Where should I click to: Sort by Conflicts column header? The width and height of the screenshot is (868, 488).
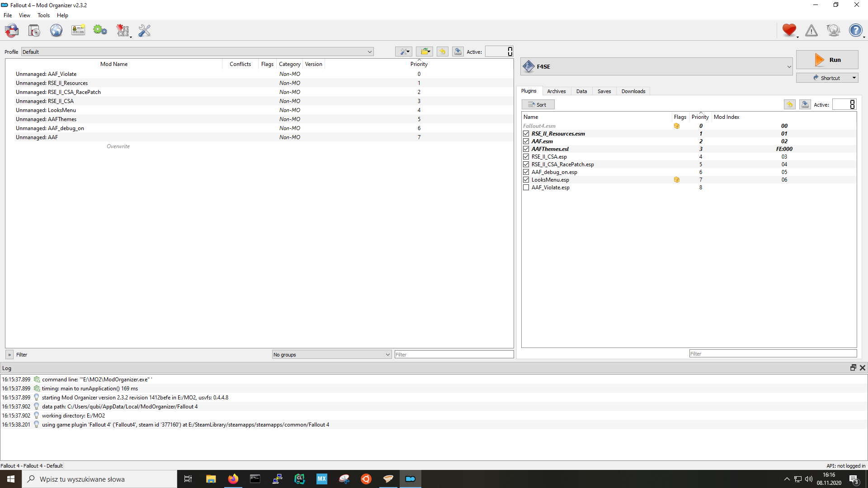coord(240,64)
